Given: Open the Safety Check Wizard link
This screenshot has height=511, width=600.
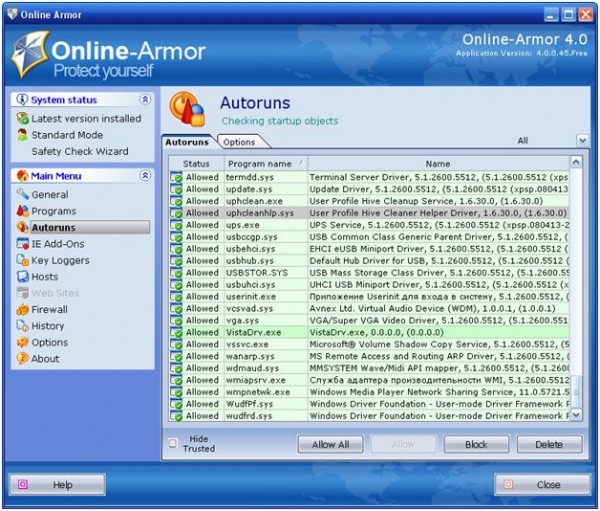Looking at the screenshot, I should pyautogui.click(x=80, y=151).
